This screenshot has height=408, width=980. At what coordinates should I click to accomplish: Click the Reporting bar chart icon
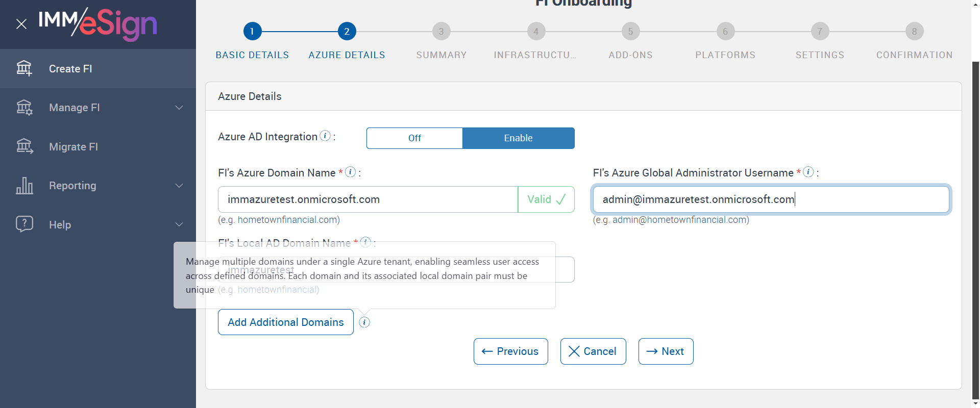[24, 186]
